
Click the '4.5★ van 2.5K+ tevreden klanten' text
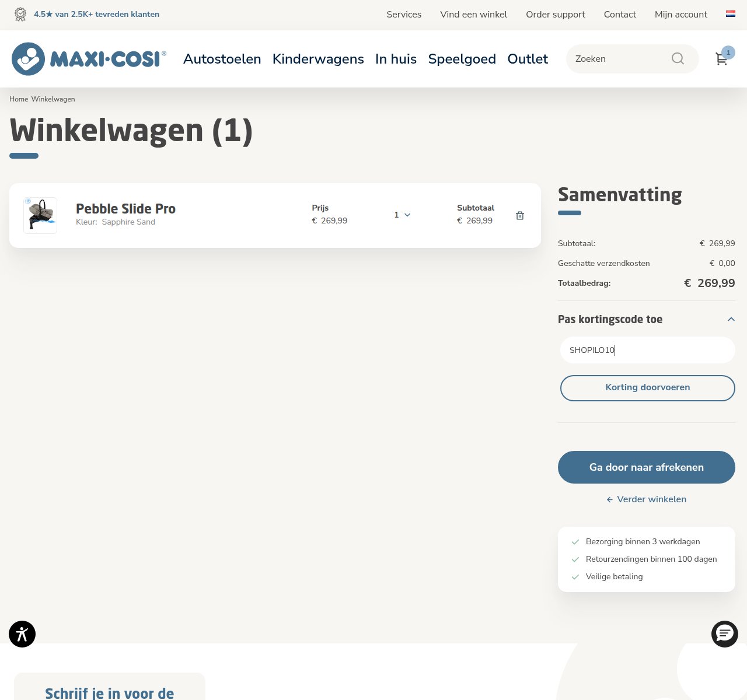tap(96, 14)
